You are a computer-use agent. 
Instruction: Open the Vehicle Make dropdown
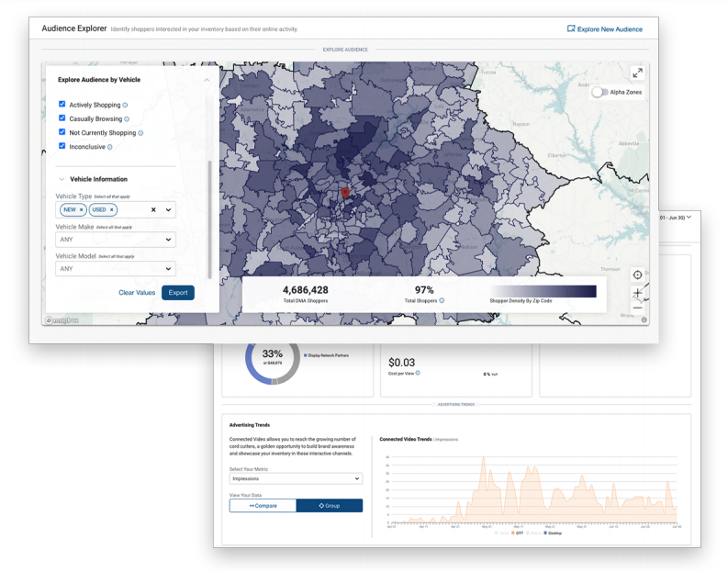coord(115,240)
